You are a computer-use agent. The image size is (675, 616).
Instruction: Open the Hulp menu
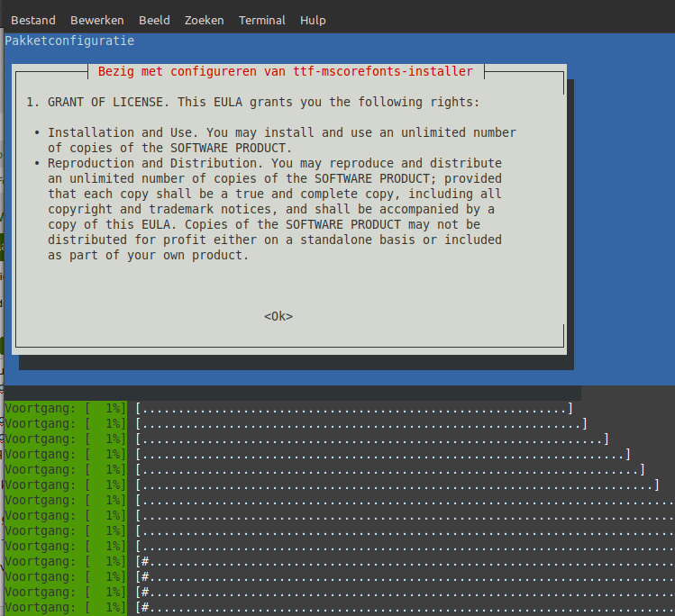(313, 20)
